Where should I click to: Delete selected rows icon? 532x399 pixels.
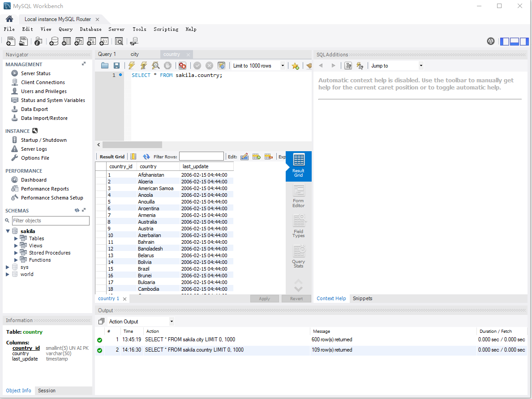coord(269,157)
